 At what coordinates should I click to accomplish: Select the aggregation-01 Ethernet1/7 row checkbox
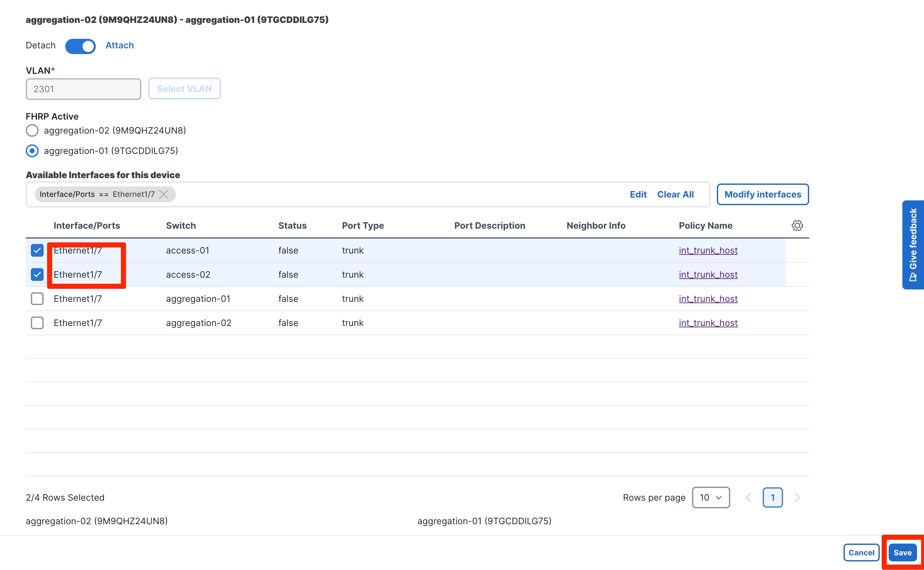tap(37, 299)
